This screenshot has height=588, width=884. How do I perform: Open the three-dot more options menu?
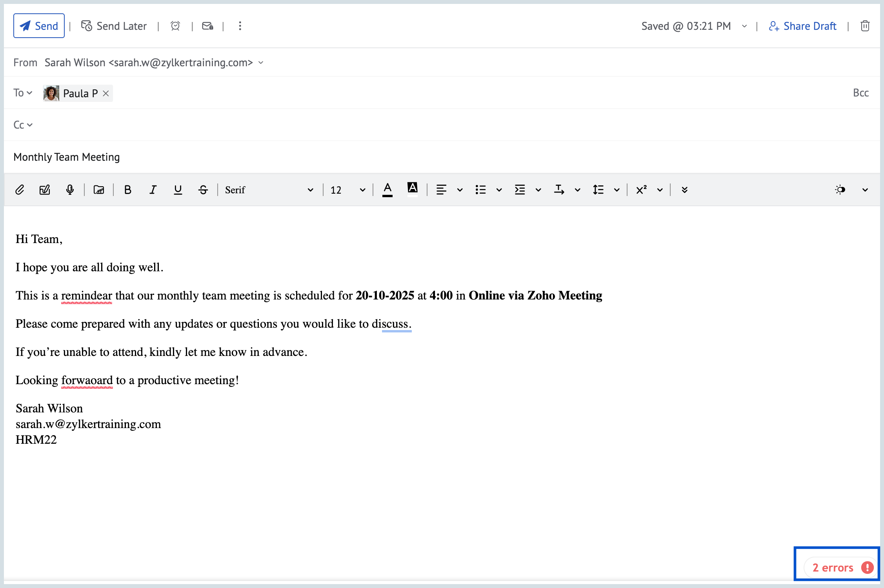(240, 26)
